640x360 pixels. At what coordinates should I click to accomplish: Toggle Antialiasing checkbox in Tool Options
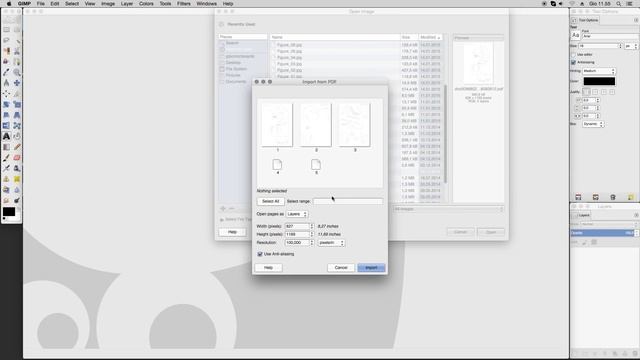point(573,62)
